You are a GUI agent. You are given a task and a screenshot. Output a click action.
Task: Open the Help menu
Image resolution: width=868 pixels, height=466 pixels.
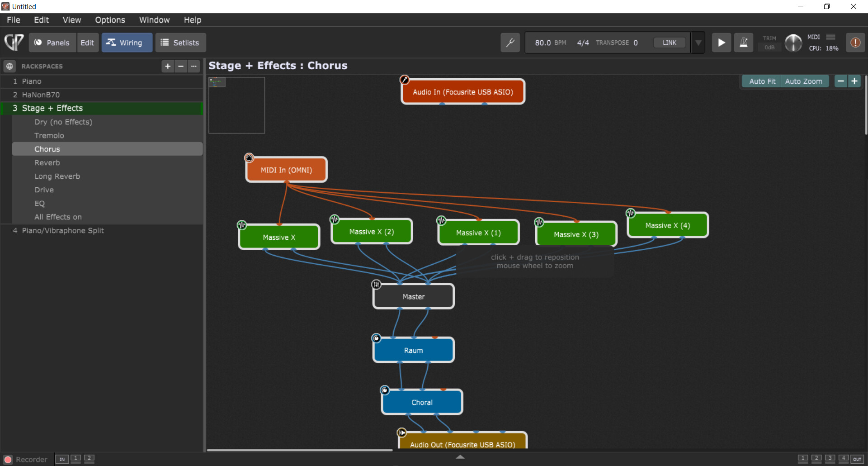click(192, 20)
